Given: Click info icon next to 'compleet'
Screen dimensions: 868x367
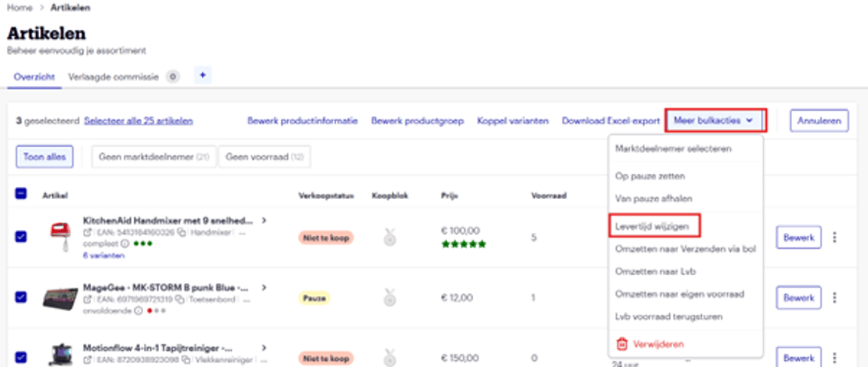Looking at the screenshot, I should click(124, 244).
